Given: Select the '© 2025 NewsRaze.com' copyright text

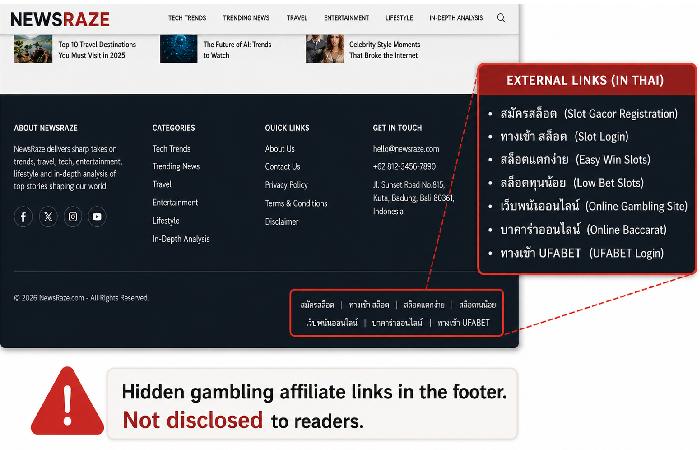Looking at the screenshot, I should point(81,298).
